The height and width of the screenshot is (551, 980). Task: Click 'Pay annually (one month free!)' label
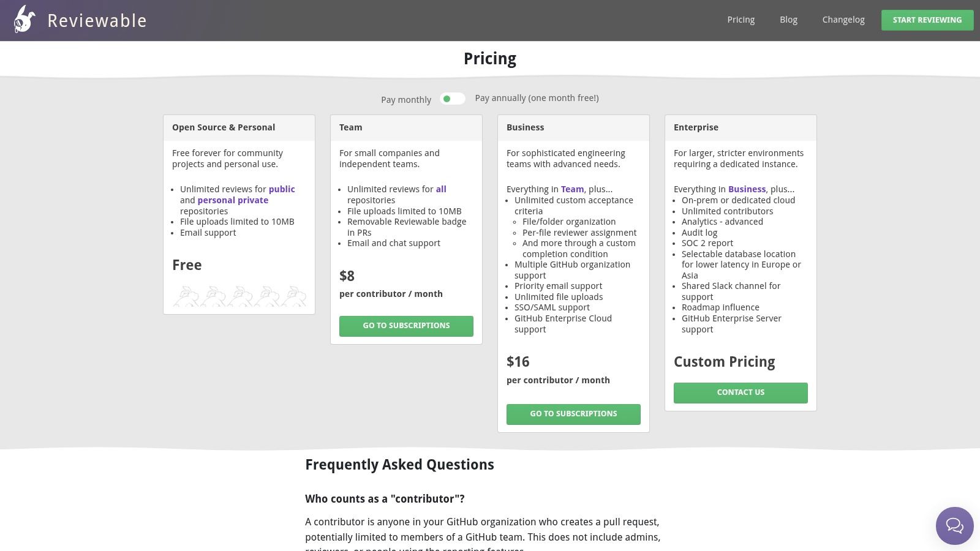[x=537, y=98]
